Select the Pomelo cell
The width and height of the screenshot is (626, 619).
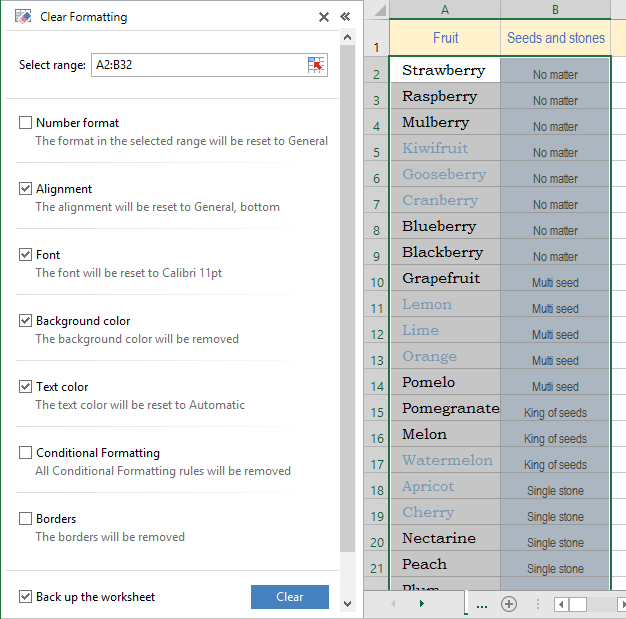click(445, 382)
